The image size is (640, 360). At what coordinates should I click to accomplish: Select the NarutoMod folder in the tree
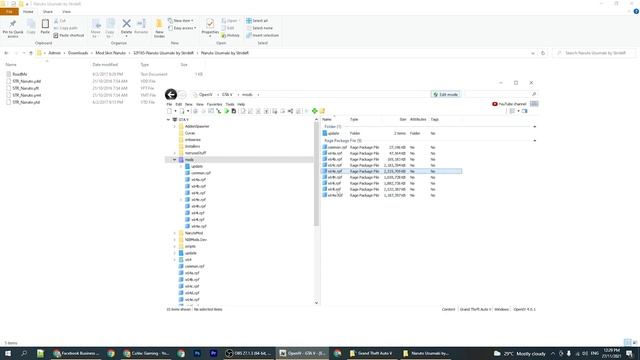pos(193,233)
